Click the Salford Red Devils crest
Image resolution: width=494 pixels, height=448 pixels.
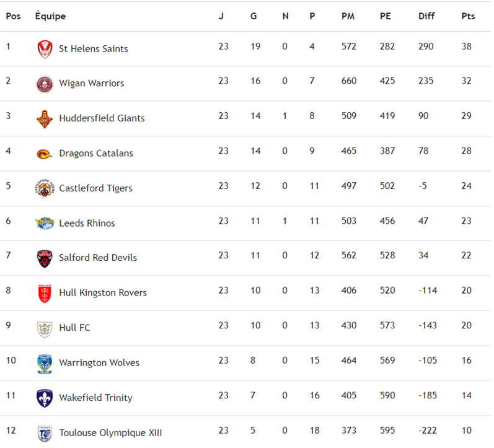45,258
